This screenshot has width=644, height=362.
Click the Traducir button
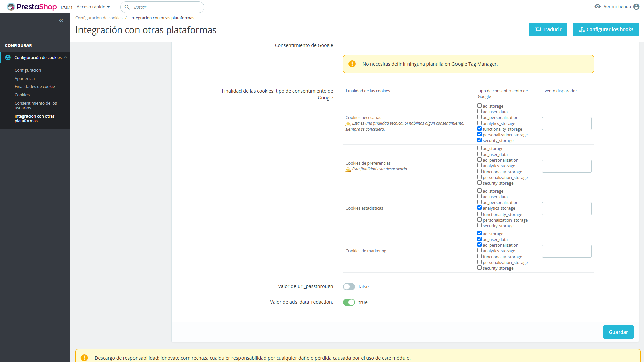pyautogui.click(x=548, y=29)
